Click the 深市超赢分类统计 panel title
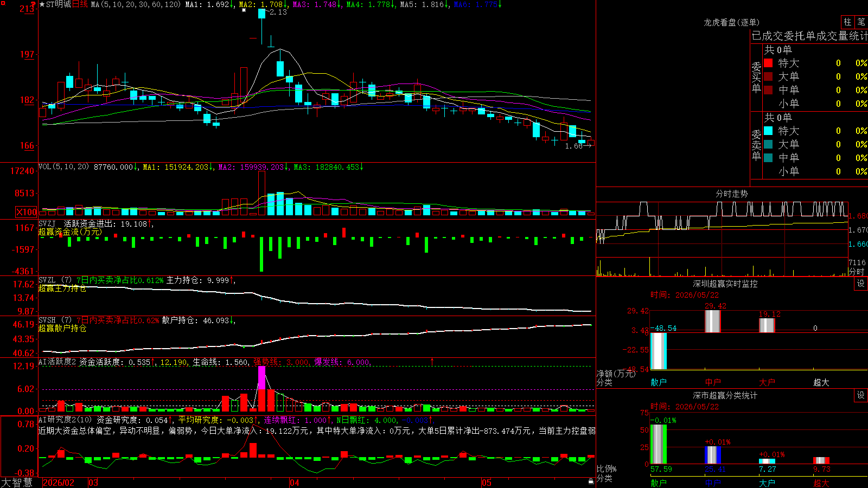868x488 pixels. click(725, 395)
